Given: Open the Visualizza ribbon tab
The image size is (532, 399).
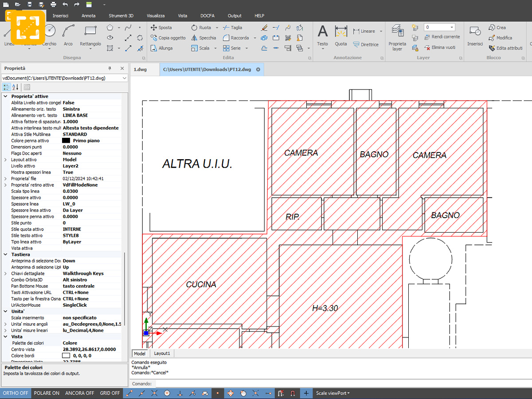Looking at the screenshot, I should tap(156, 16).
